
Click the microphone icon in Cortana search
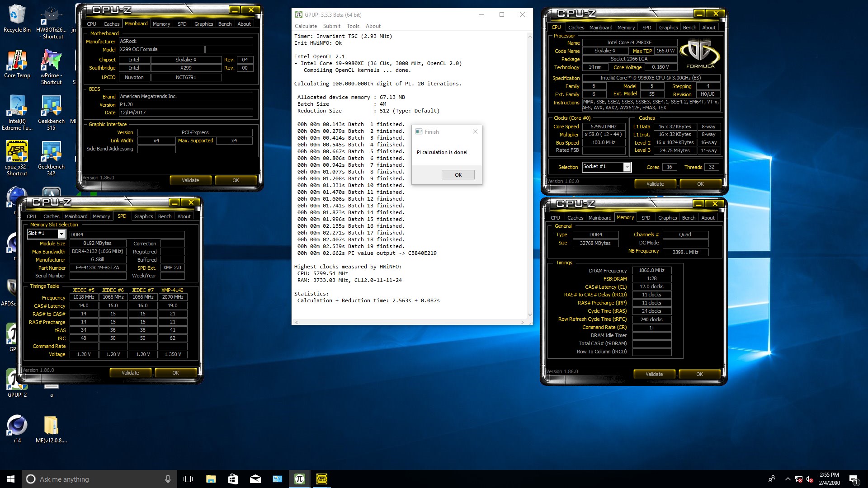click(x=168, y=479)
